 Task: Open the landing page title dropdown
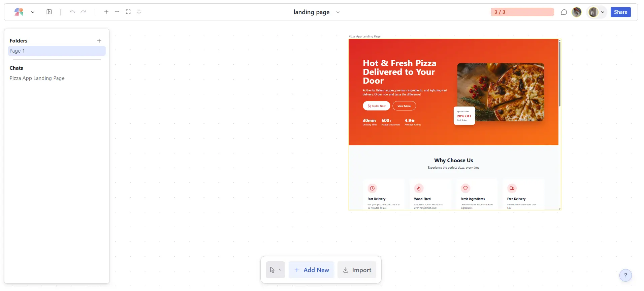[x=338, y=12]
